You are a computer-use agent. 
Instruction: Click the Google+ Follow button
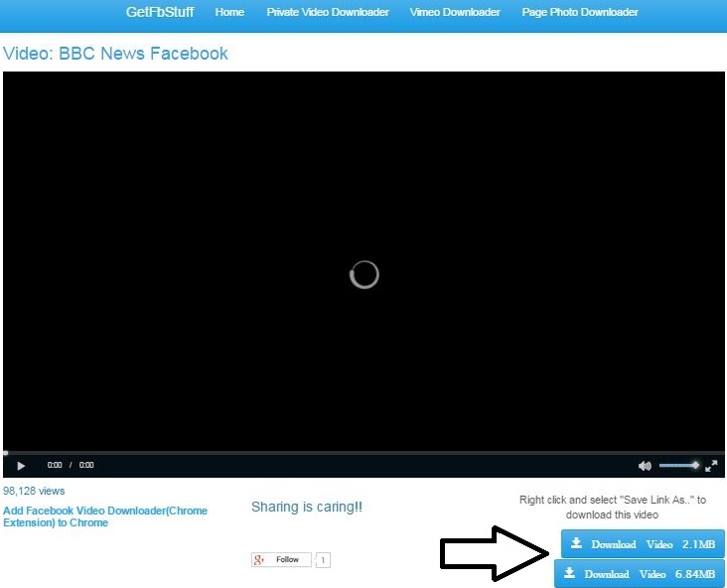click(x=287, y=560)
